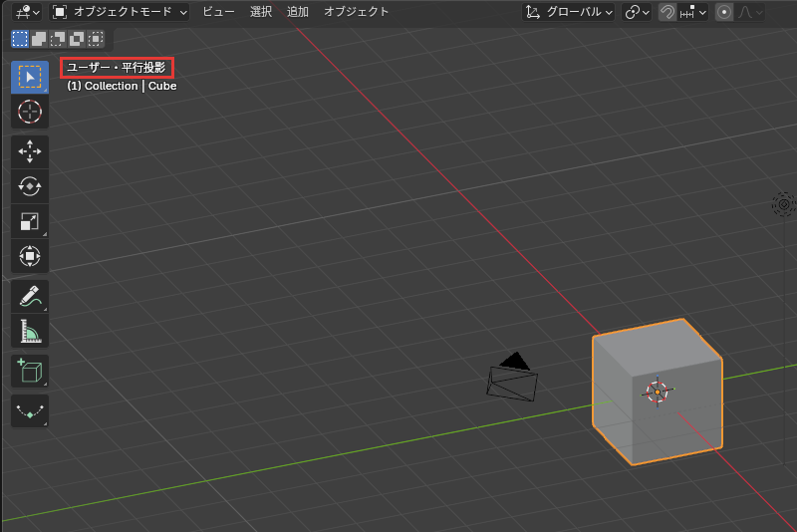Activate the 3D Cursor tool
Screen dimensions: 797x532
click(30, 112)
